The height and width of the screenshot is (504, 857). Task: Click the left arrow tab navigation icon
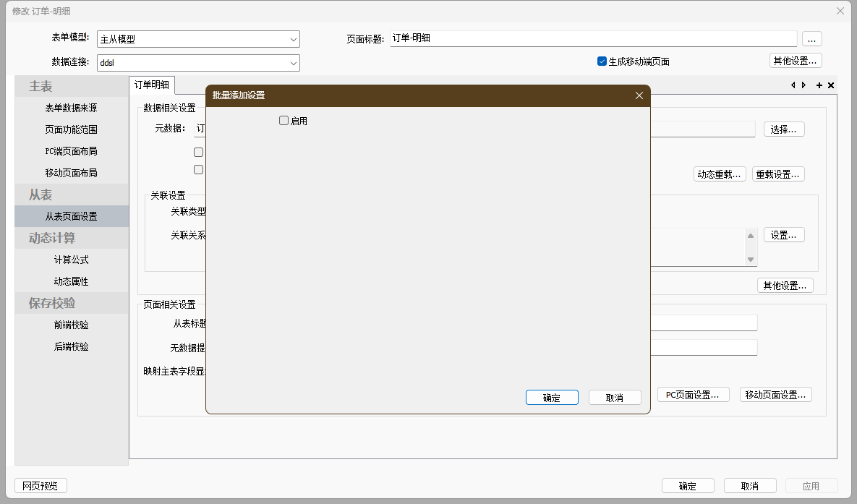coord(793,85)
